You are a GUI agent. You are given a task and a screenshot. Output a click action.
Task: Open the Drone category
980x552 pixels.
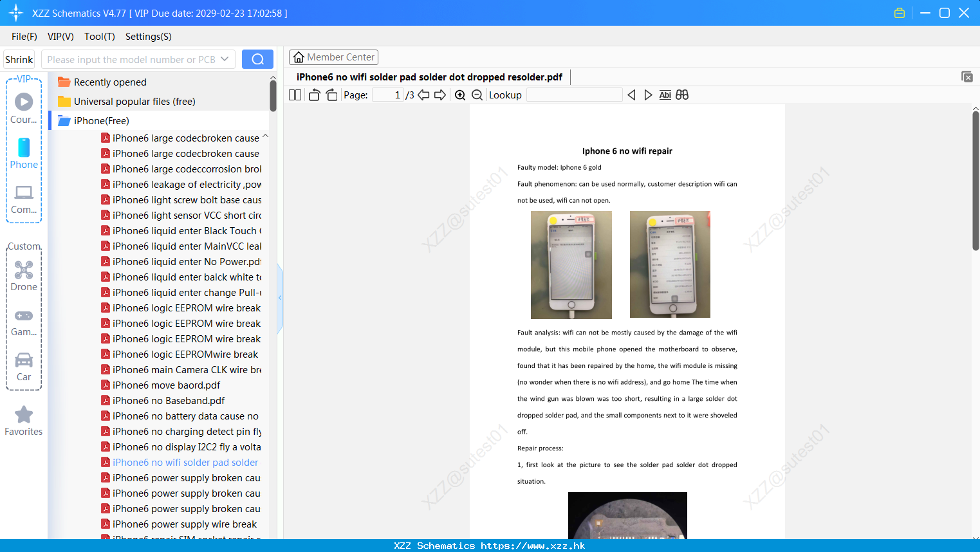24,276
